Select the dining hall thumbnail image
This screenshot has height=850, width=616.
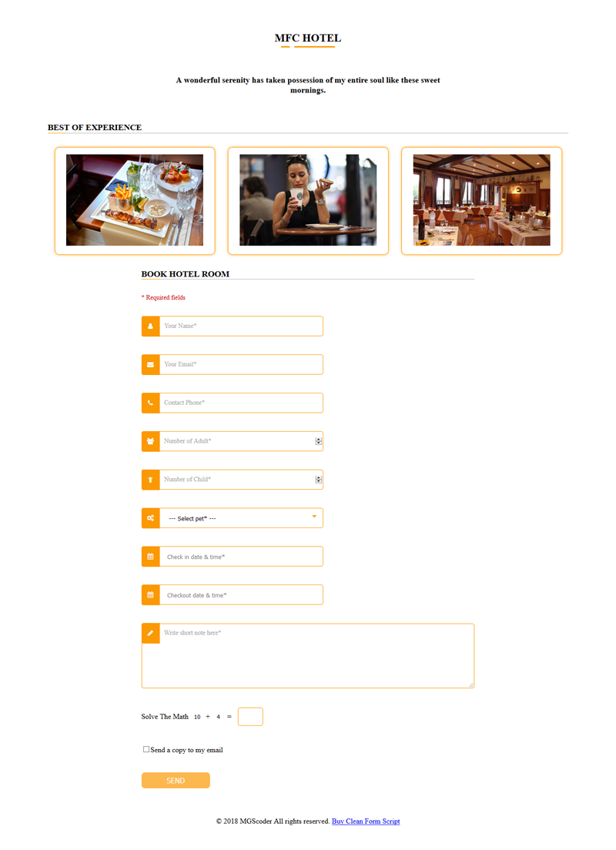(481, 200)
